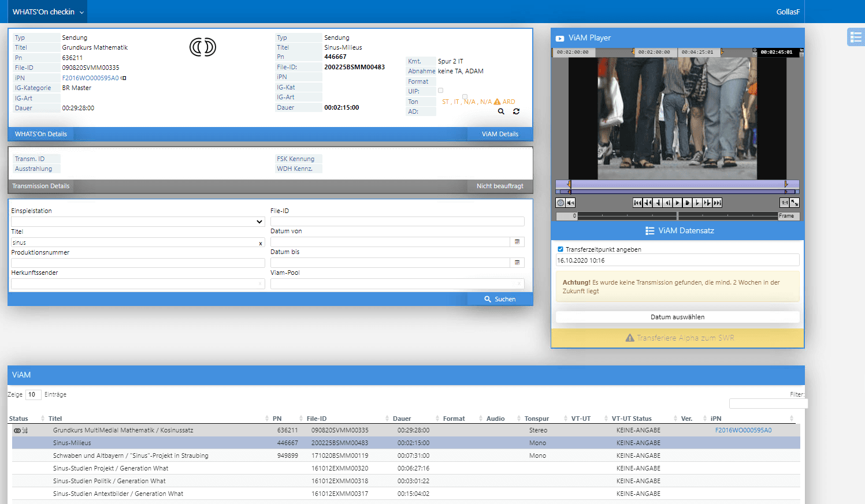Enable the UIP checkbox

tap(439, 90)
